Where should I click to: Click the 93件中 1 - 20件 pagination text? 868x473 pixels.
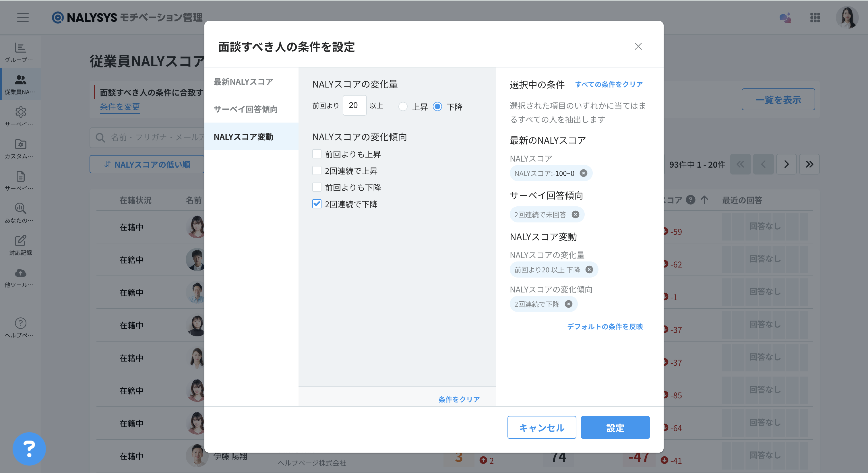(697, 164)
